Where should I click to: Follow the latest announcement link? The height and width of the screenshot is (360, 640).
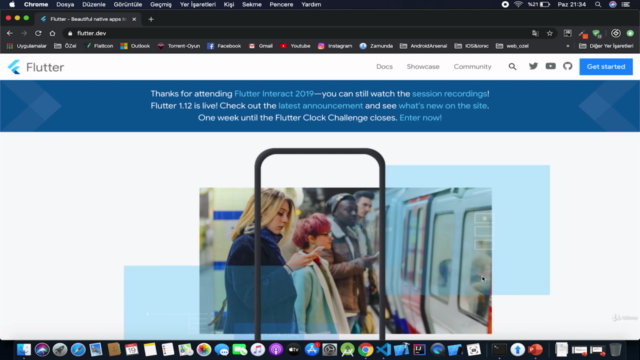[320, 106]
